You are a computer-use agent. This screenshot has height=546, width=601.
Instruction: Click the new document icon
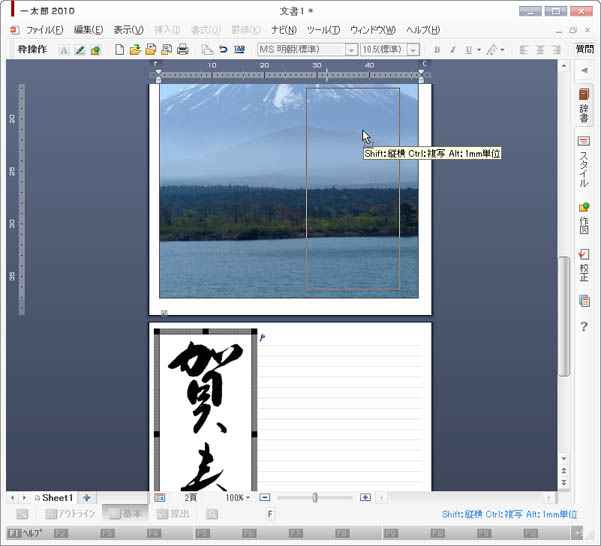pyautogui.click(x=119, y=49)
